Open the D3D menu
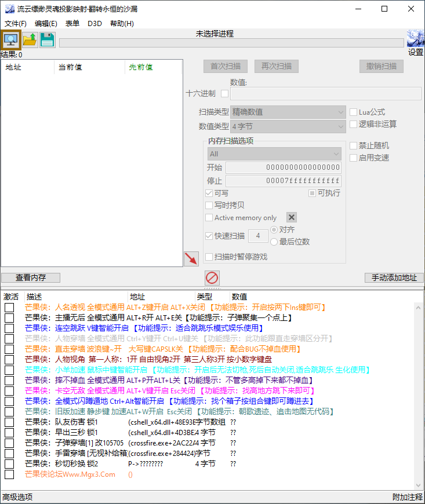The height and width of the screenshot is (504, 425). (x=95, y=24)
